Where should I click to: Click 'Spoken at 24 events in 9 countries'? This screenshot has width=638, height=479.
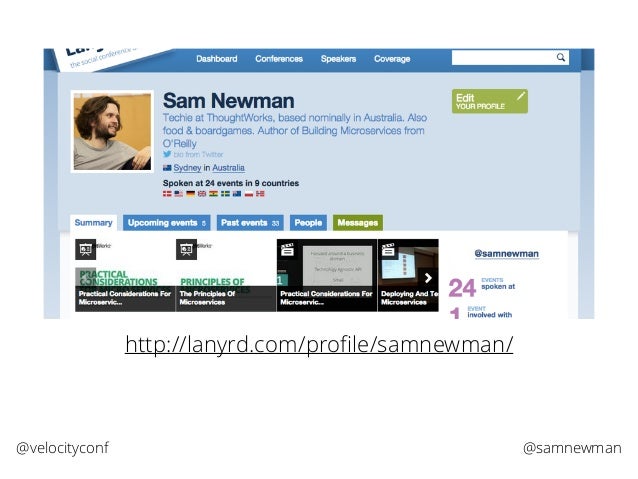[231, 183]
